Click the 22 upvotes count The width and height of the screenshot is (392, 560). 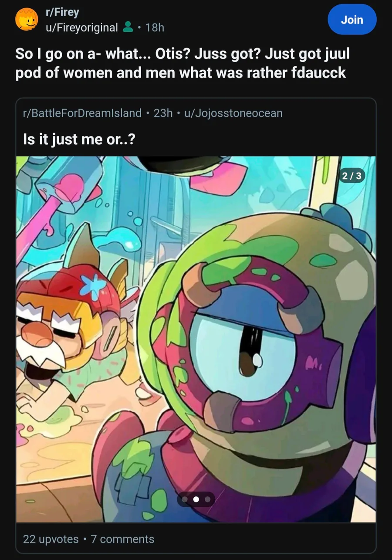[51, 539]
